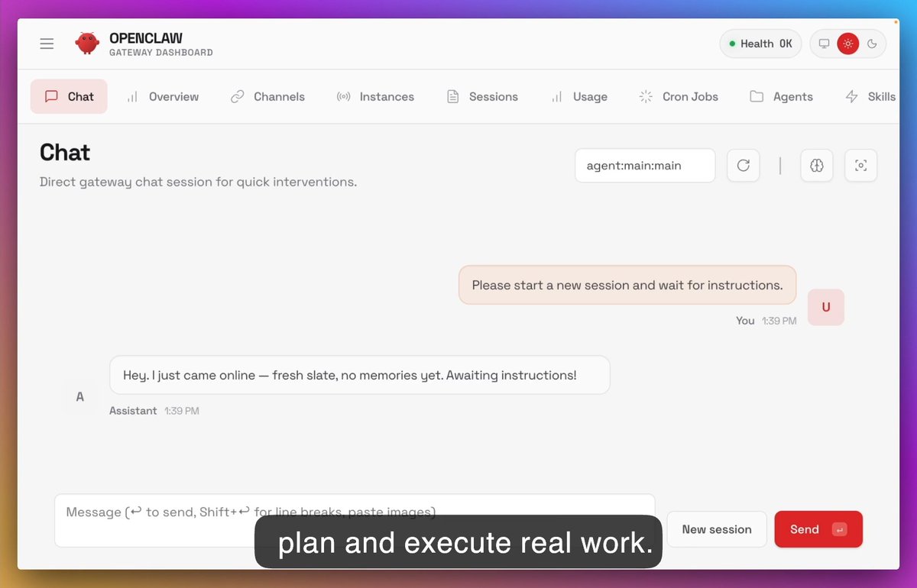Focus the message input box
The image size is (917, 588).
(355, 520)
